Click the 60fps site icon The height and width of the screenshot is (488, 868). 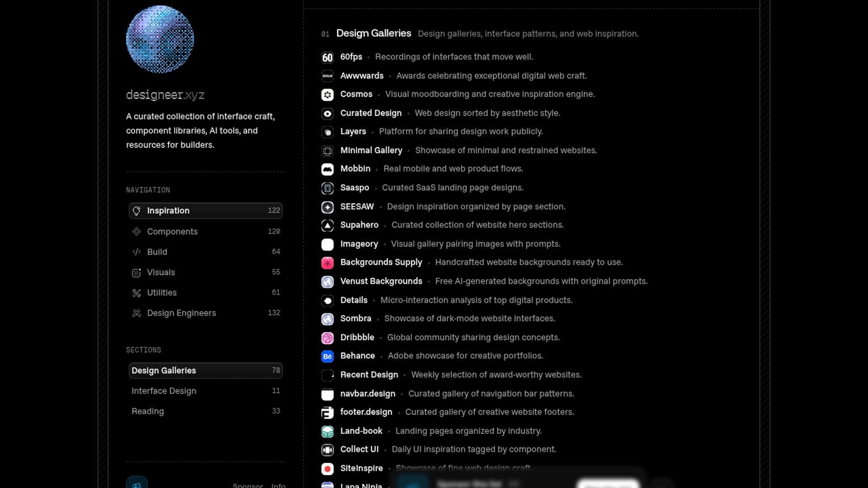pos(327,57)
